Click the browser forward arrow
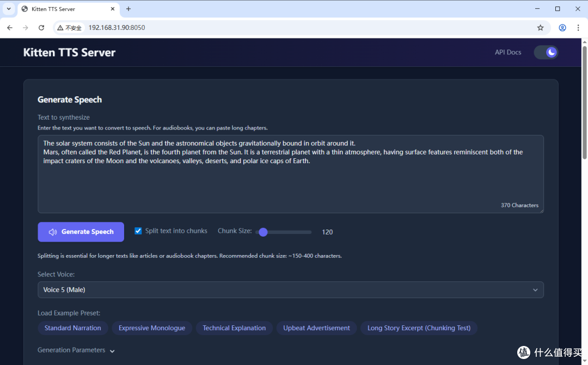 point(25,28)
